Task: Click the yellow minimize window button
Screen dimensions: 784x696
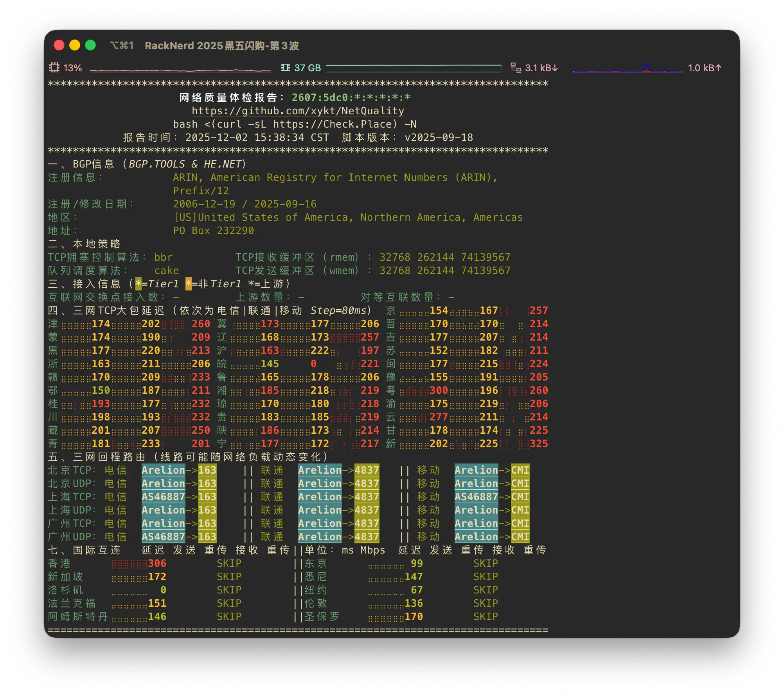Action: (75, 45)
